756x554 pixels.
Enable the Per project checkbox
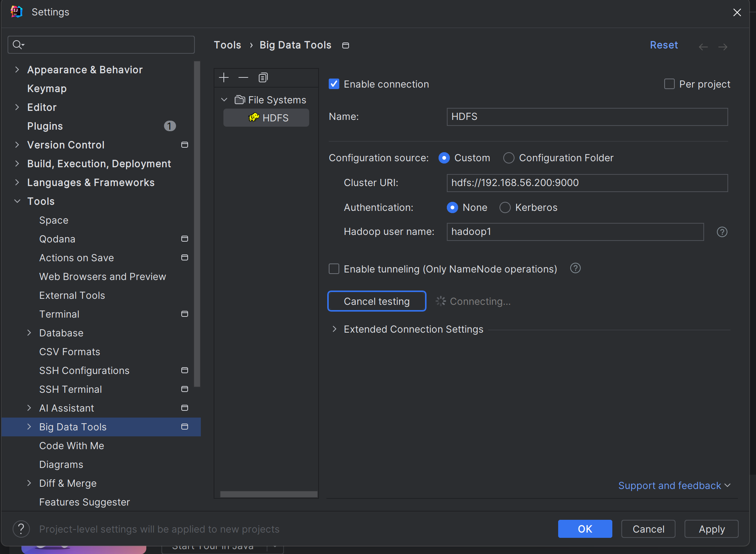coord(669,84)
